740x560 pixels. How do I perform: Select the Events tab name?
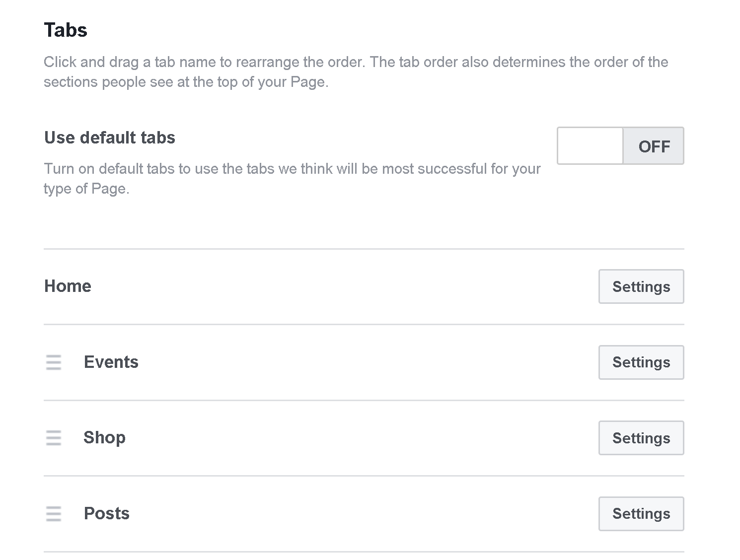(x=111, y=362)
